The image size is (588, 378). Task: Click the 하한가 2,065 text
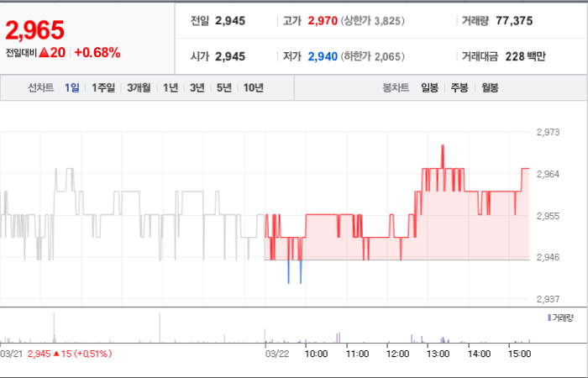click(x=373, y=56)
